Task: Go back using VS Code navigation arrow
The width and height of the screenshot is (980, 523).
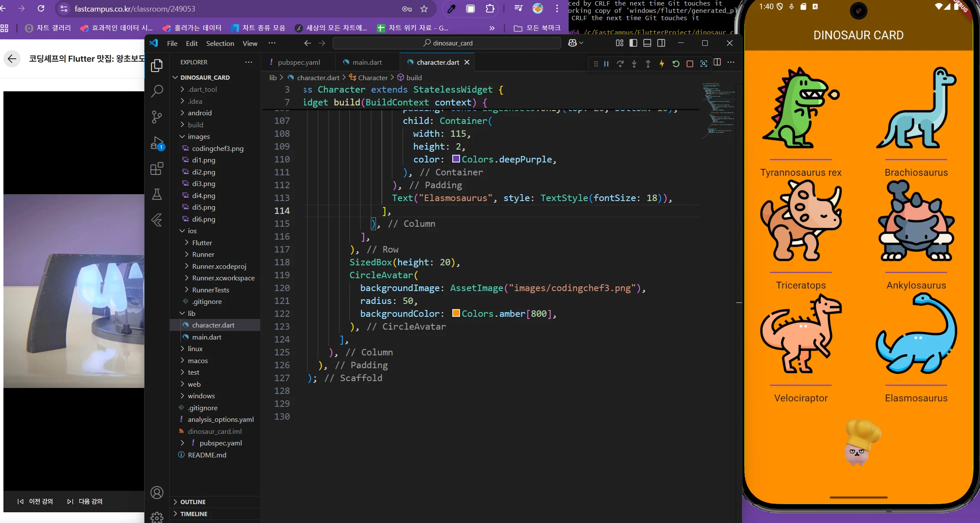Action: tap(307, 43)
